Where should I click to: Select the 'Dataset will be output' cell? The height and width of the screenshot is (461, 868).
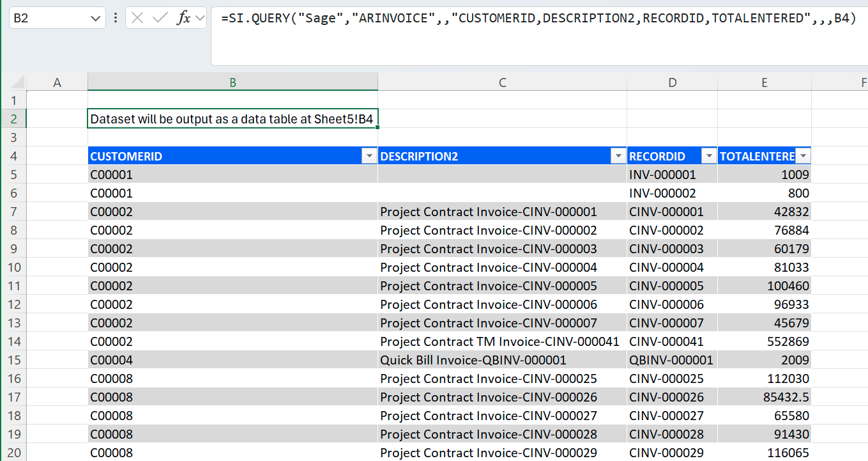coord(232,119)
